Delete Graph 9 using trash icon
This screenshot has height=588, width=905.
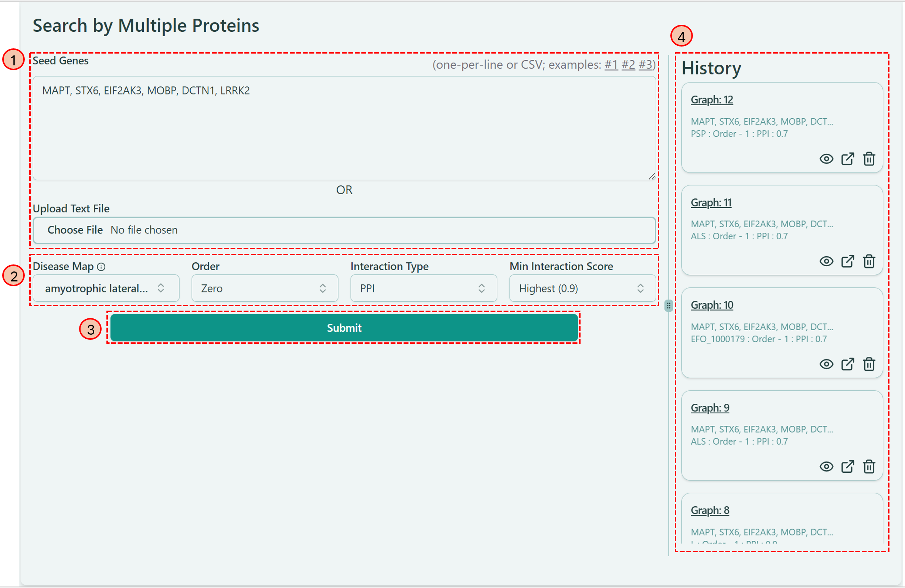(x=869, y=467)
